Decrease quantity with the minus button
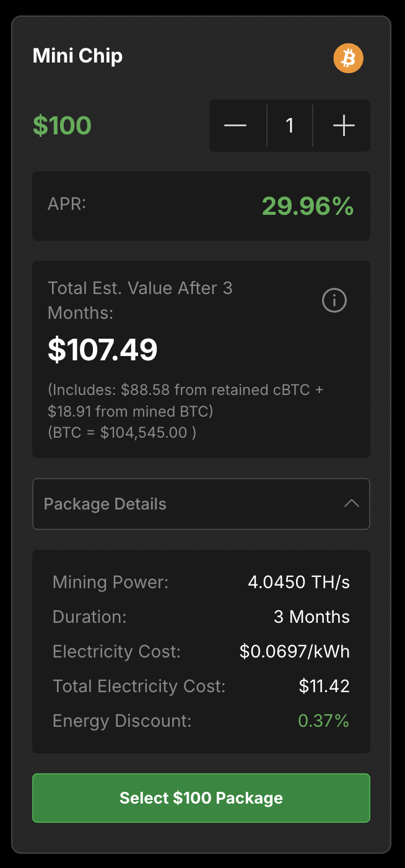Viewport: 405px width, 868px height. click(x=235, y=126)
